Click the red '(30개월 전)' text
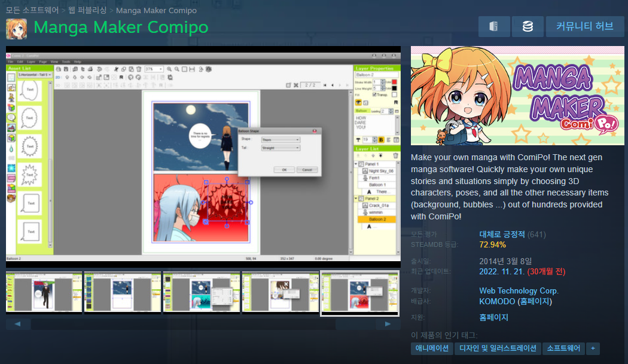The width and height of the screenshot is (628, 364). [546, 271]
